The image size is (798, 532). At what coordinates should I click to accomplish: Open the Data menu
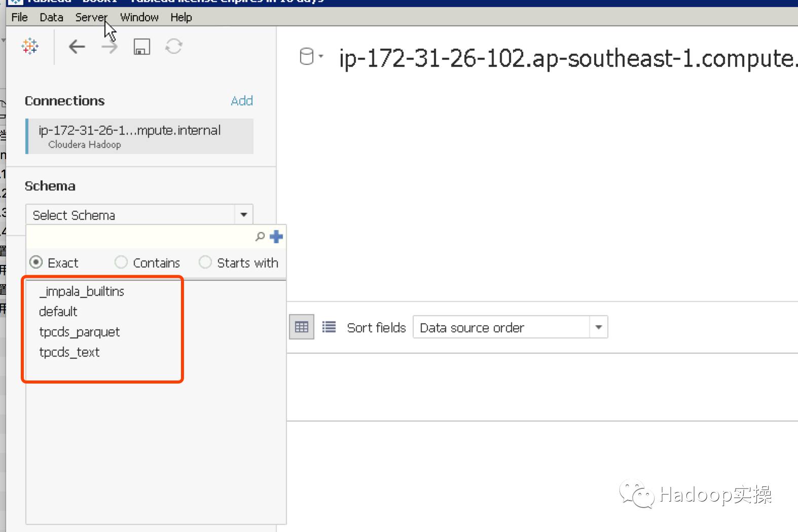(51, 17)
